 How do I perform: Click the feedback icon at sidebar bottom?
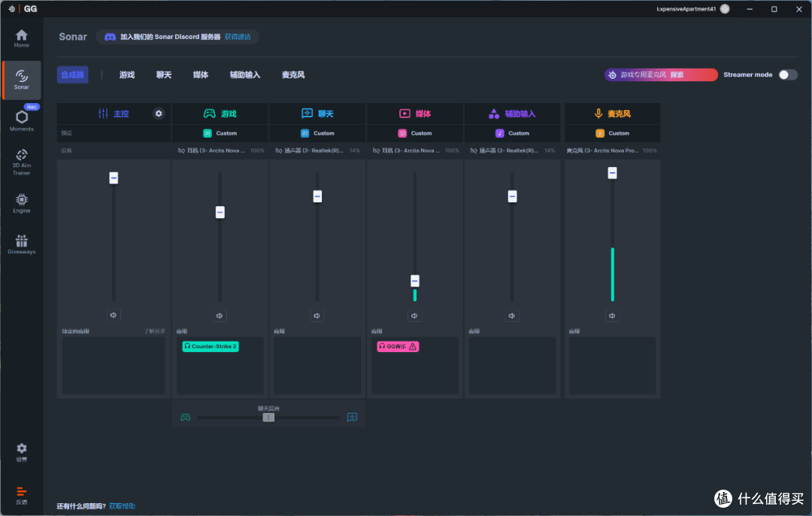coord(21,495)
